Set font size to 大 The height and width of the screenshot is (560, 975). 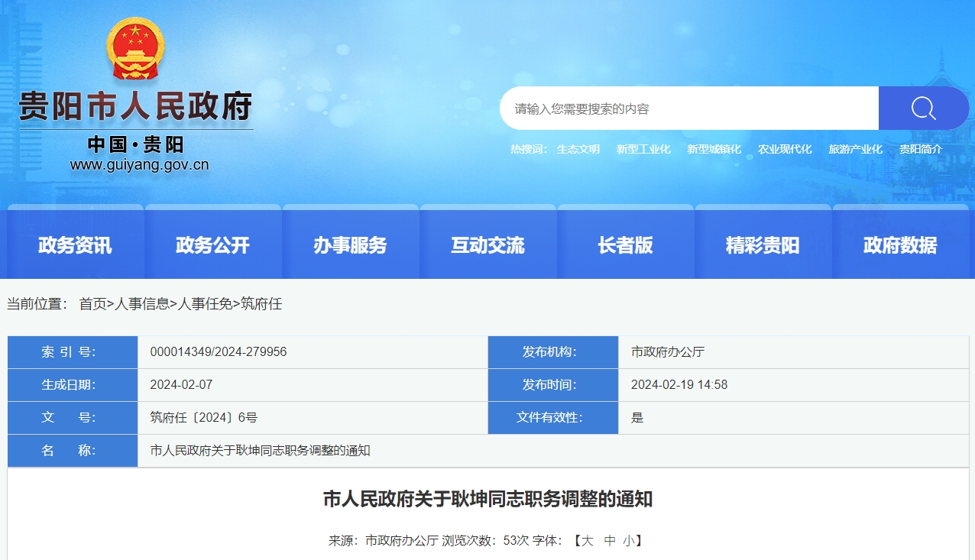pos(587,541)
